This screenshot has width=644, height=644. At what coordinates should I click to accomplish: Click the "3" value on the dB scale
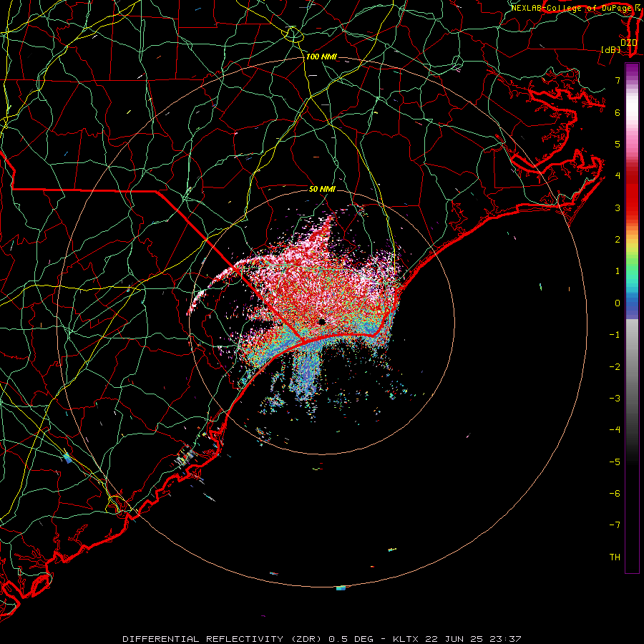tap(618, 208)
